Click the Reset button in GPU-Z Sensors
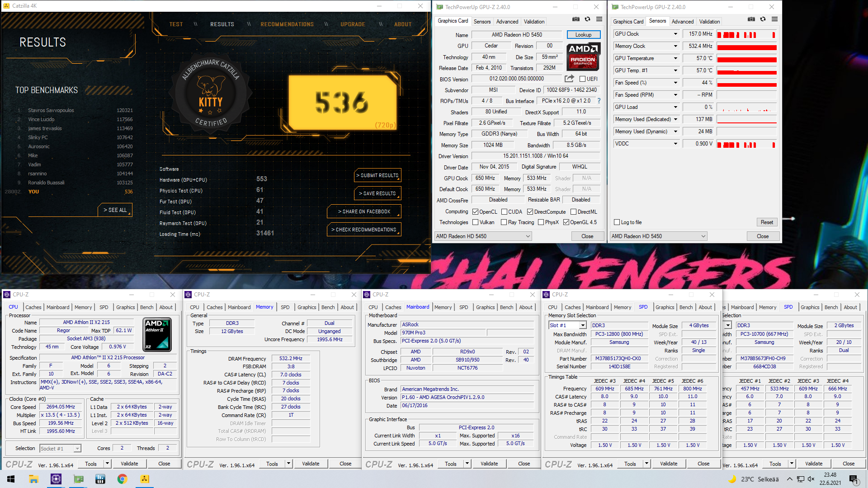This screenshot has width=868, height=488. click(x=767, y=222)
